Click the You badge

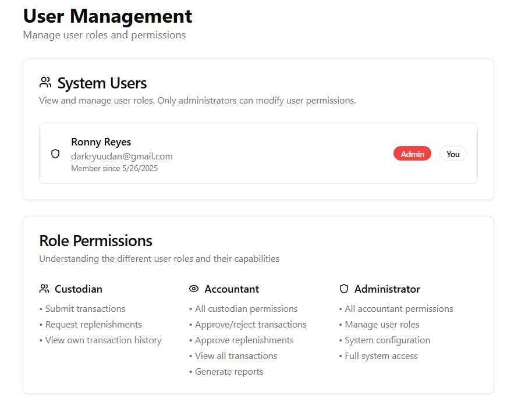coord(453,154)
